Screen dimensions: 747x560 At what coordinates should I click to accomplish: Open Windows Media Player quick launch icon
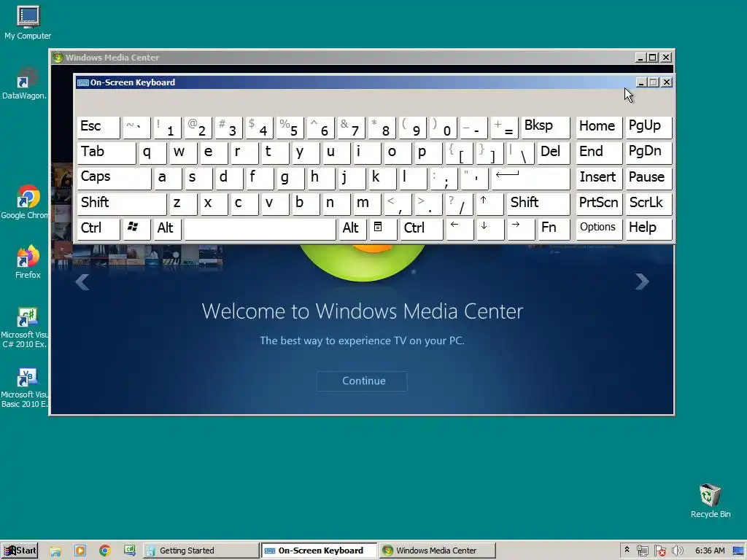[80, 551]
